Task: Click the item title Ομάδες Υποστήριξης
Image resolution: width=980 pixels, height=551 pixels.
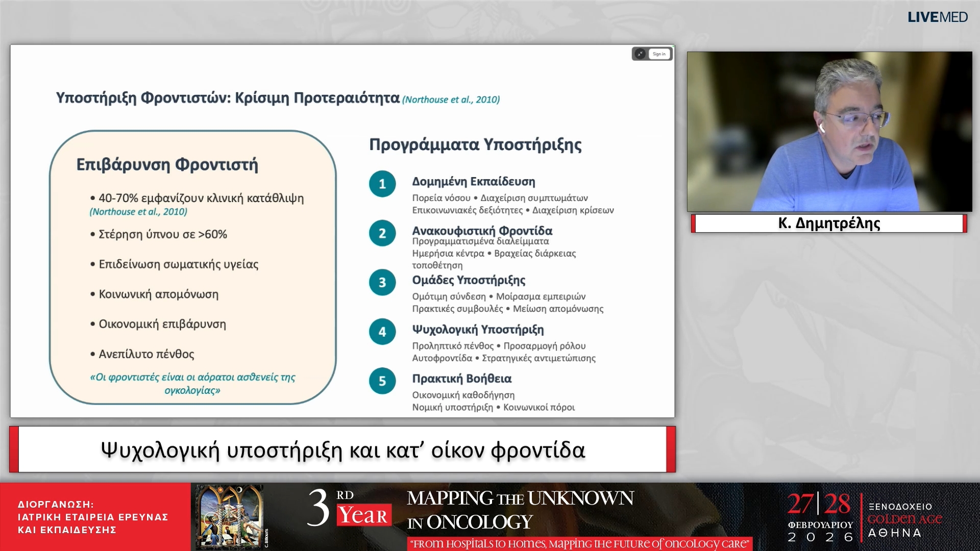Action: [x=469, y=280]
